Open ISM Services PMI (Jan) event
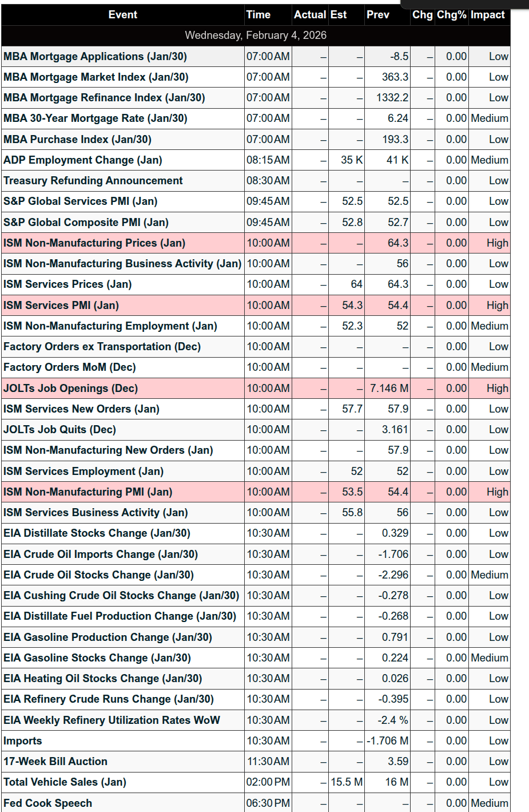The image size is (529, 812). click(x=61, y=306)
